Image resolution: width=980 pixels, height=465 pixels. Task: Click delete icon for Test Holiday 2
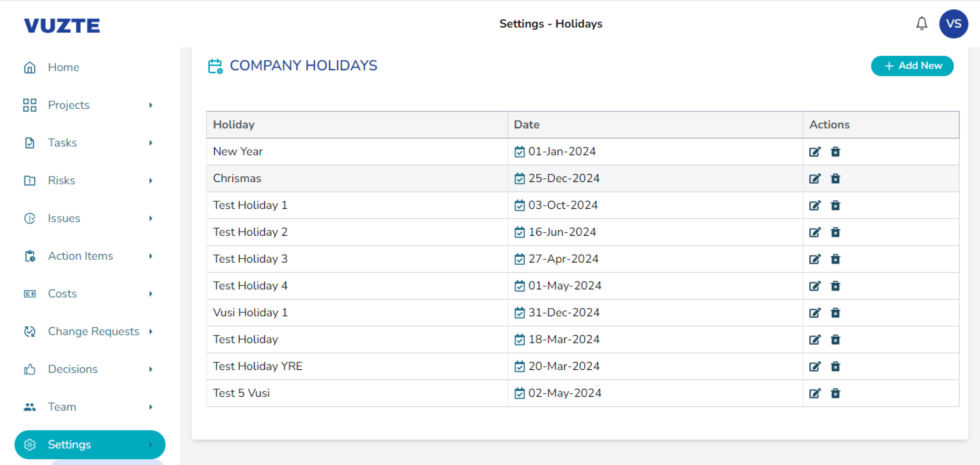(x=835, y=232)
